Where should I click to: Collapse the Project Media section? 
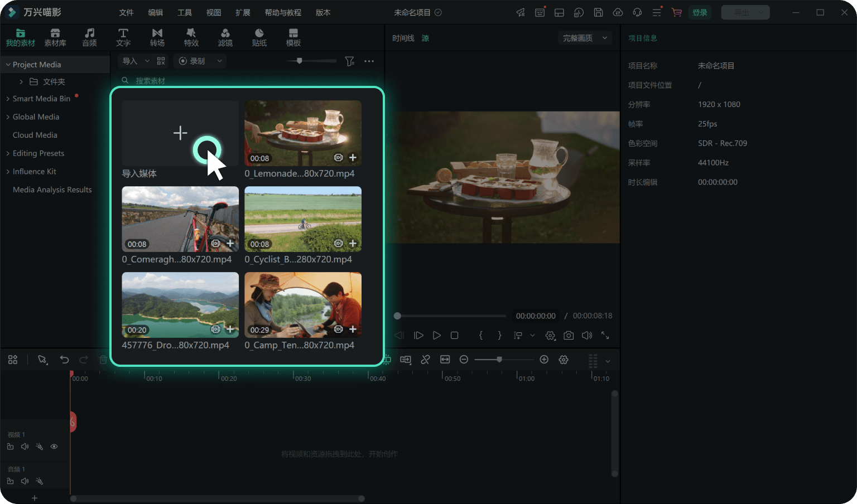pos(8,65)
